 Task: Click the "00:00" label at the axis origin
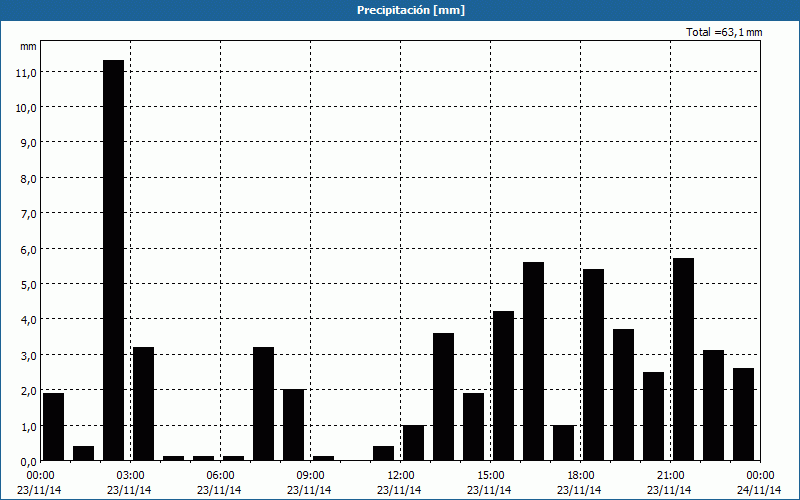40,476
